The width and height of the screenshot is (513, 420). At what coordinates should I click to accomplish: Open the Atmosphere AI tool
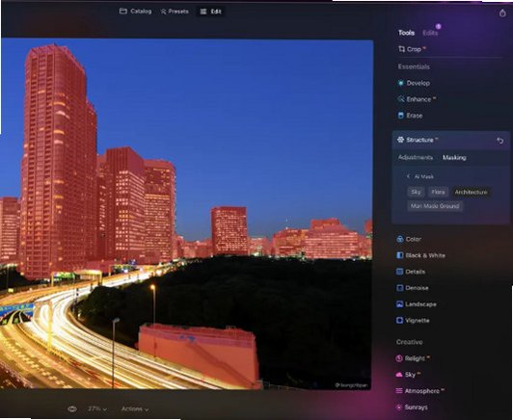(420, 391)
